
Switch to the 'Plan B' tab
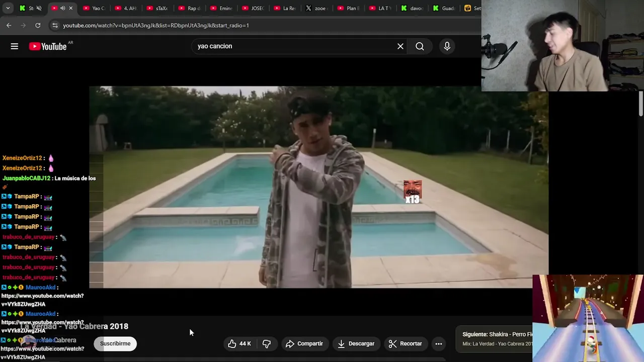point(348,8)
